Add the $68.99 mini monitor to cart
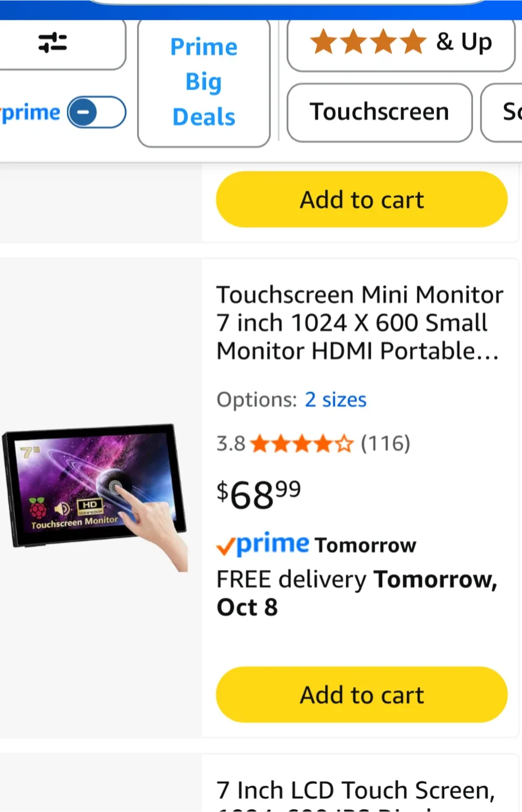This screenshot has height=812, width=522. (x=362, y=695)
